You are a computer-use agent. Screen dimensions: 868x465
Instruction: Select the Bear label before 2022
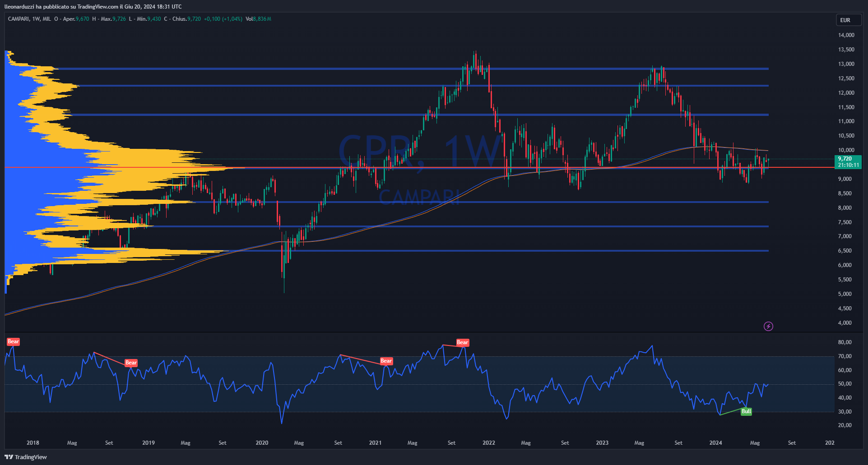coord(463,342)
